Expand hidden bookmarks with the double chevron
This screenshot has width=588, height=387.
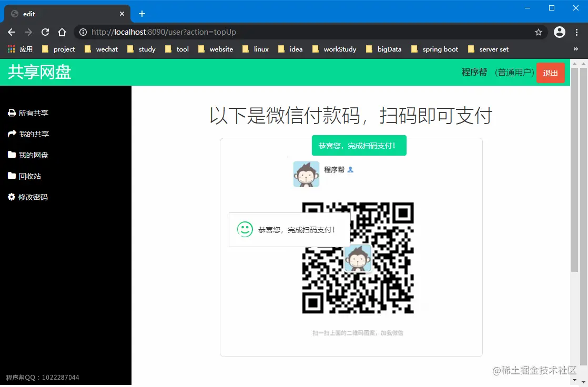coord(576,49)
